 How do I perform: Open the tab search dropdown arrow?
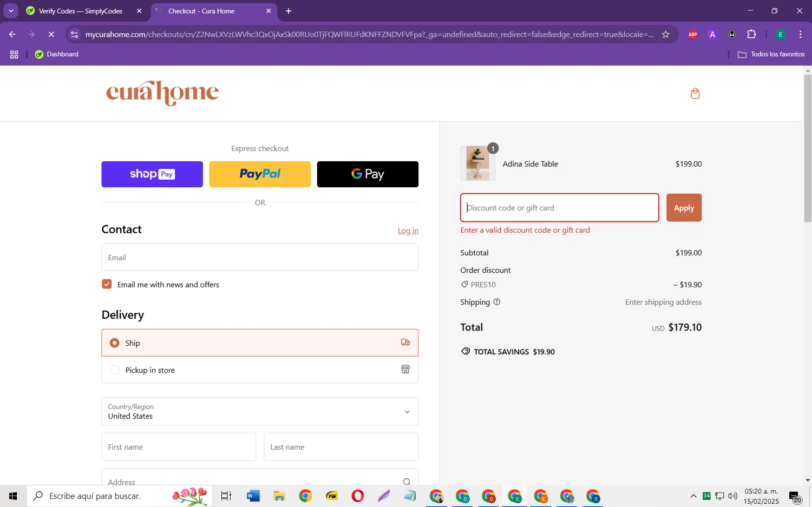11,11
